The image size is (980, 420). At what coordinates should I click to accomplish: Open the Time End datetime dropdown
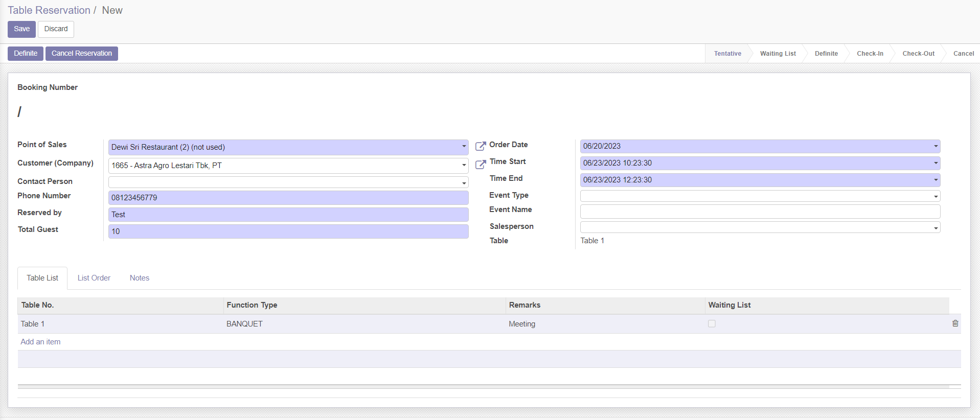(936, 180)
